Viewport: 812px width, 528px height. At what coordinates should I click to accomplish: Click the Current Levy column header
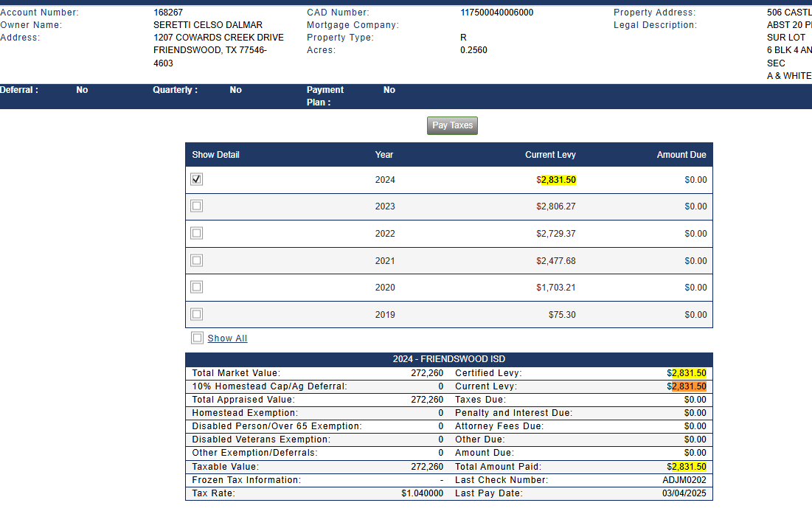coord(550,155)
